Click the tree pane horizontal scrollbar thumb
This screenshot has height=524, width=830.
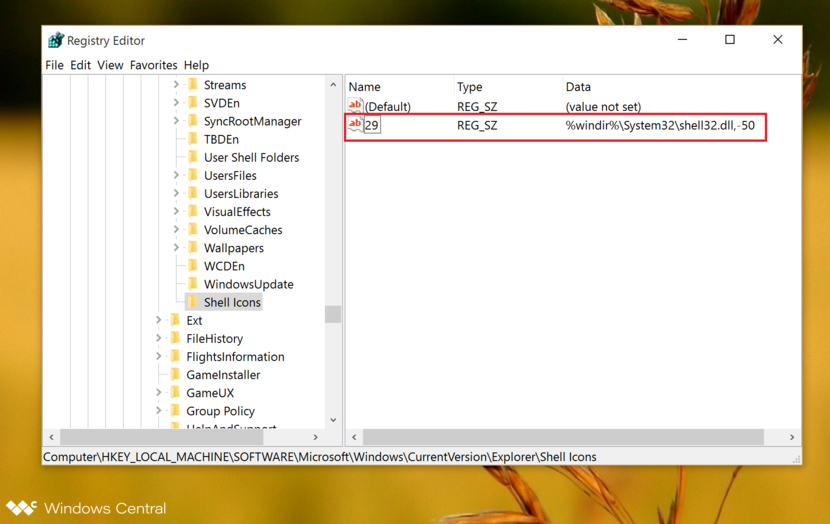coord(161,437)
